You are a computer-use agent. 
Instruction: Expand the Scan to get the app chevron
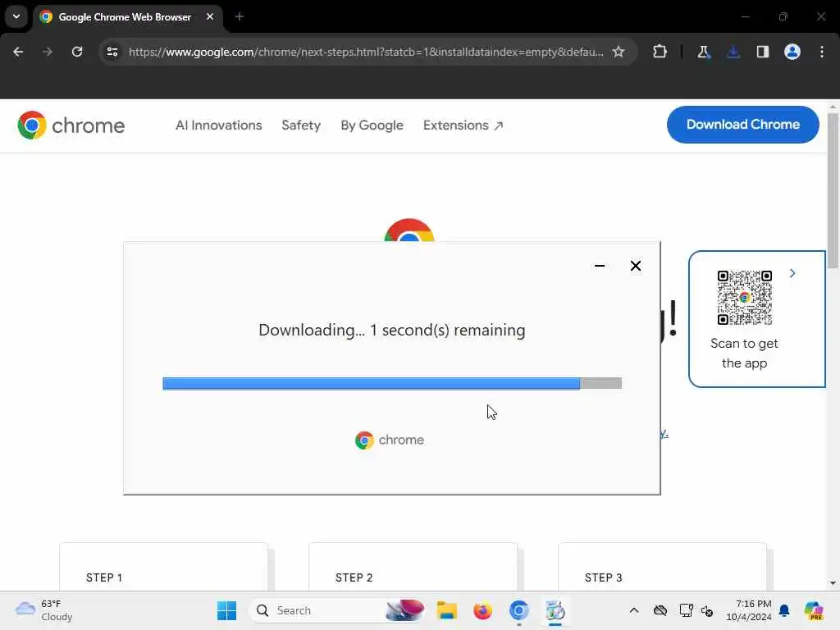(x=792, y=273)
